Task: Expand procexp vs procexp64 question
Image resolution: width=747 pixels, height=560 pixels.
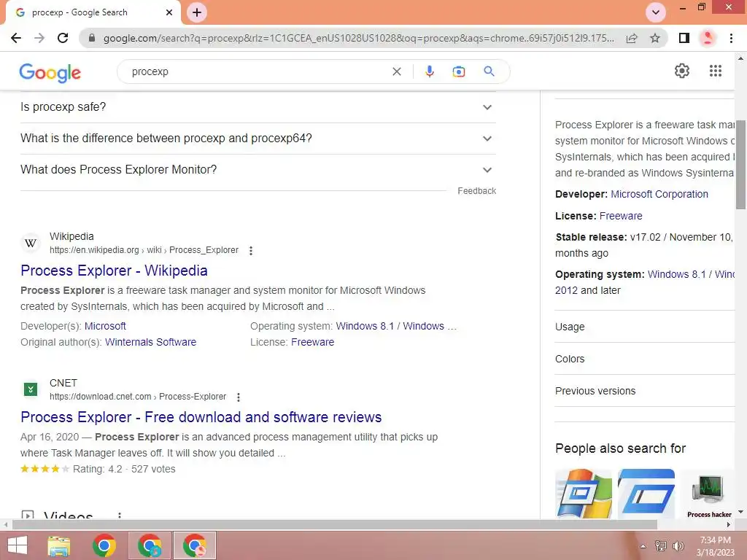Action: pos(258,139)
